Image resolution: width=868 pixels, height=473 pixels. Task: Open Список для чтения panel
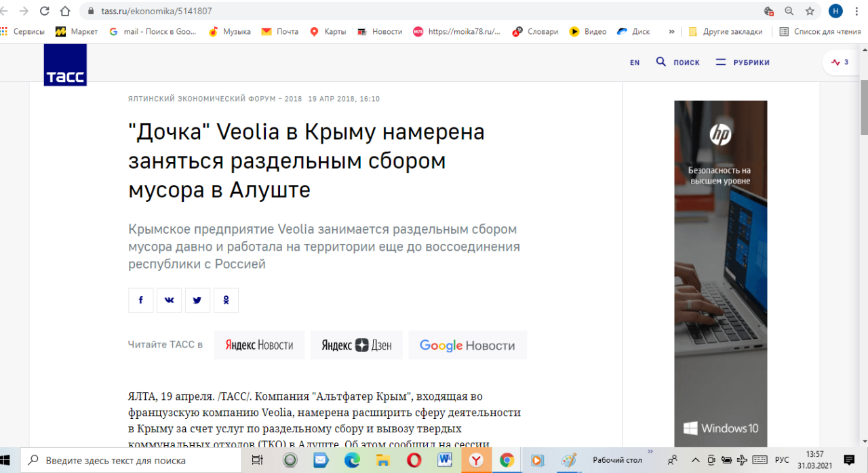pos(820,31)
